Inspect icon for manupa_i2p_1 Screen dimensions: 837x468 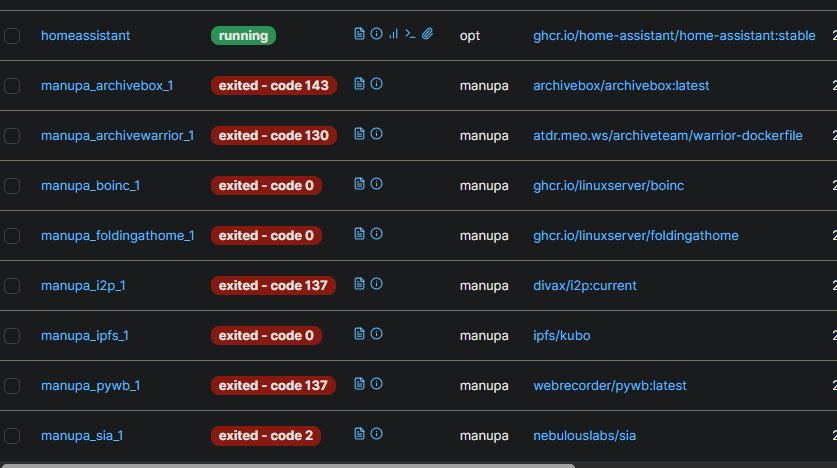coord(376,284)
